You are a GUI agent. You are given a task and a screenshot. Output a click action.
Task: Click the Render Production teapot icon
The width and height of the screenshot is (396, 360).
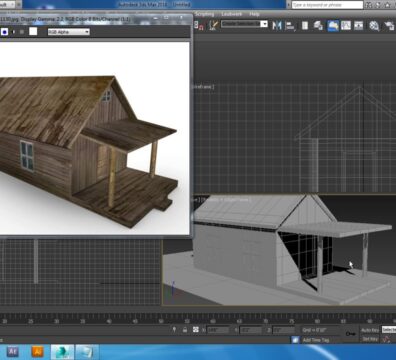coord(389,26)
